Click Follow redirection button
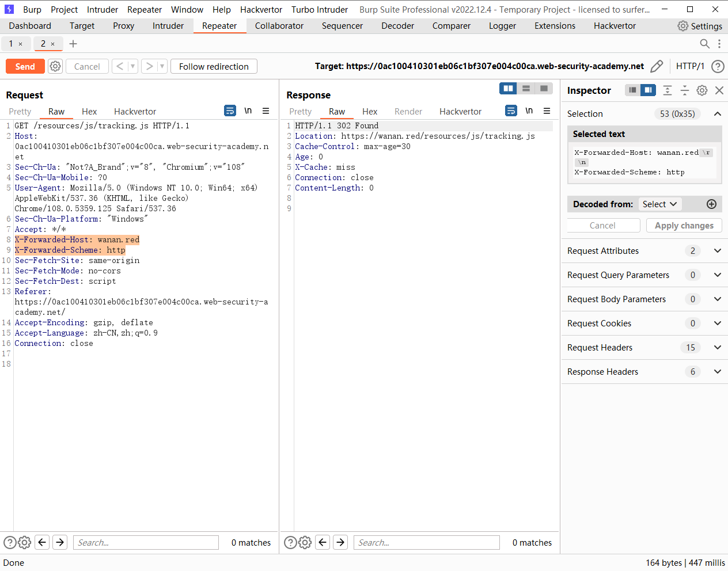 click(214, 66)
